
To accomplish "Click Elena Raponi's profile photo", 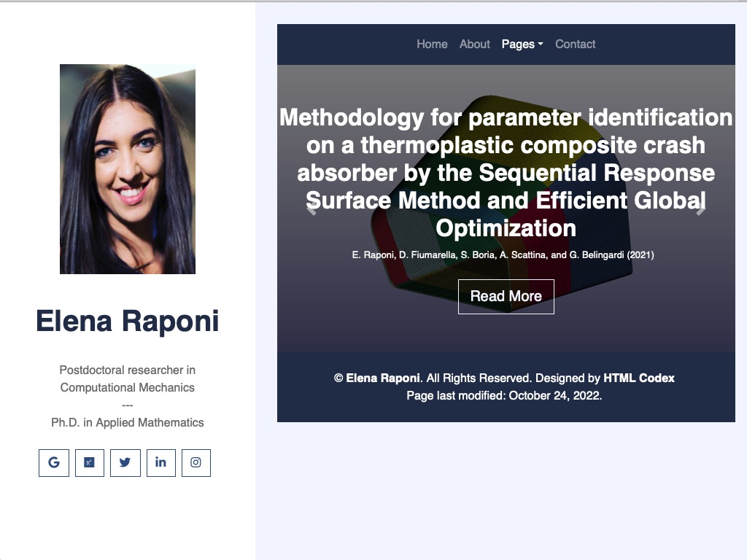I will coord(127,169).
